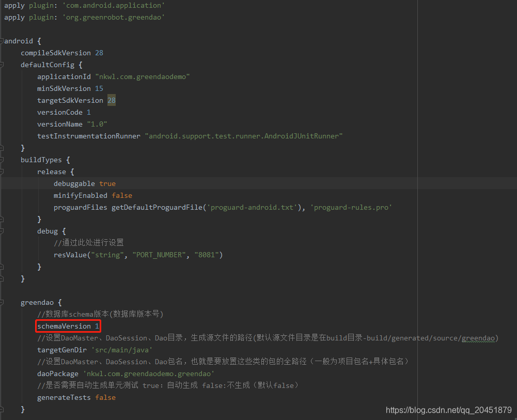The width and height of the screenshot is (517, 420).
Task: Click the release block name
Action: click(x=52, y=172)
